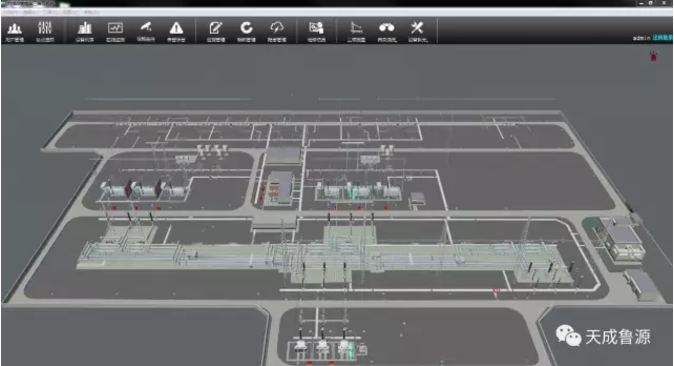Click the binoculars roaming view icon
This screenshot has height=366, width=674.
[x=386, y=31]
